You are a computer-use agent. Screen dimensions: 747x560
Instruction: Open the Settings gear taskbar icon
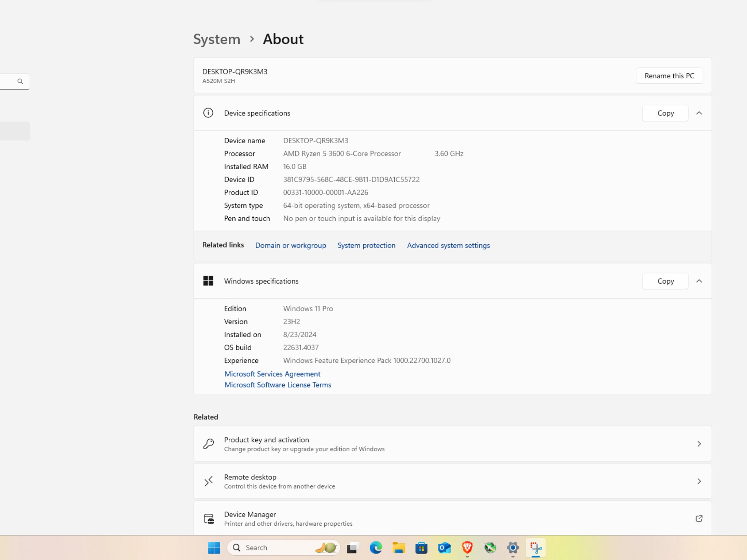[x=513, y=547]
